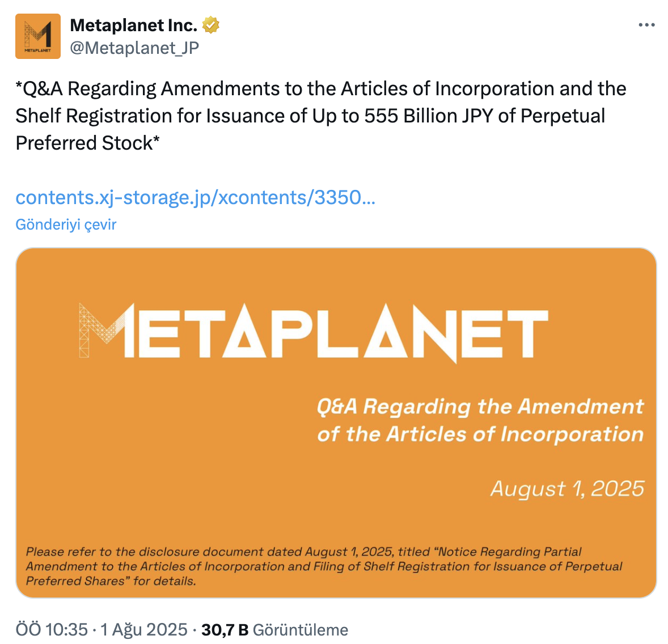Click the 555 Billion JPY phrase in the post
Screen dimensions: 668x644
click(429, 116)
